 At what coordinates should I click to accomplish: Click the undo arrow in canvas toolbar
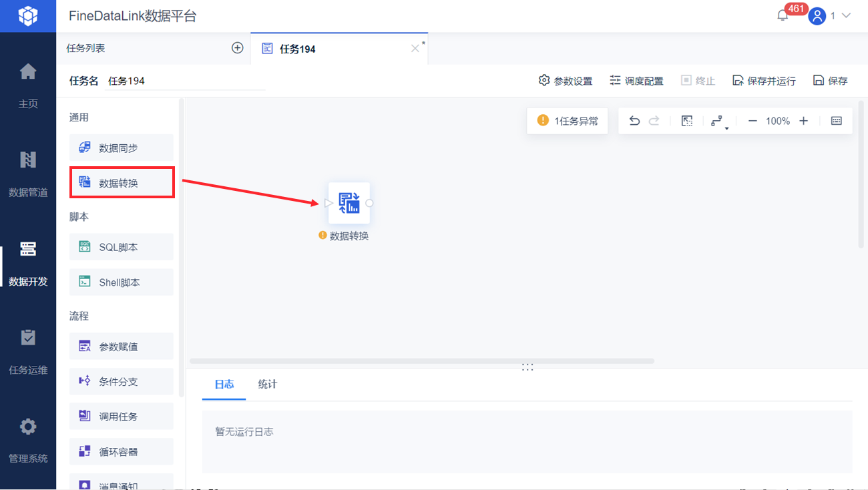pos(634,121)
